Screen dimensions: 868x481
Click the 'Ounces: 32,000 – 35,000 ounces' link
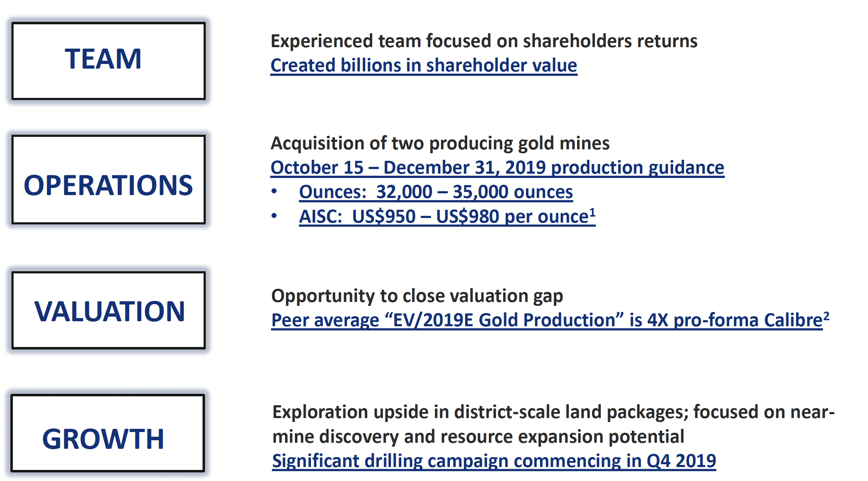(436, 192)
